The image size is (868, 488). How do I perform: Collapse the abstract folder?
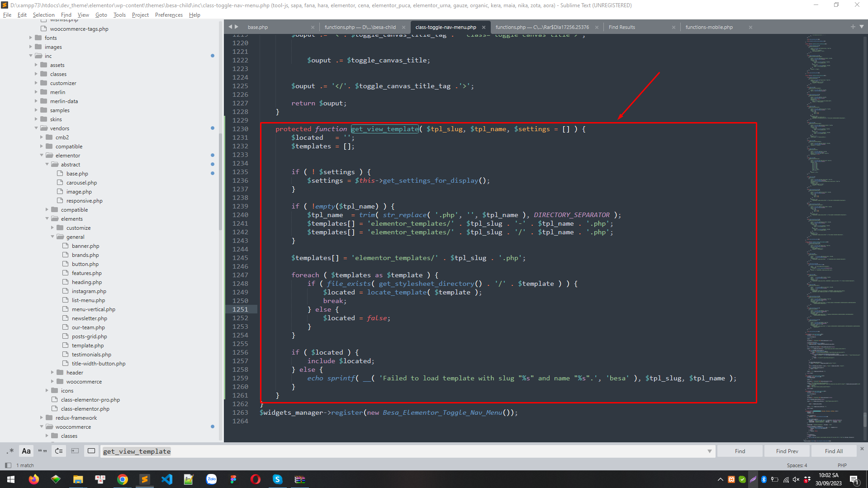coord(47,165)
